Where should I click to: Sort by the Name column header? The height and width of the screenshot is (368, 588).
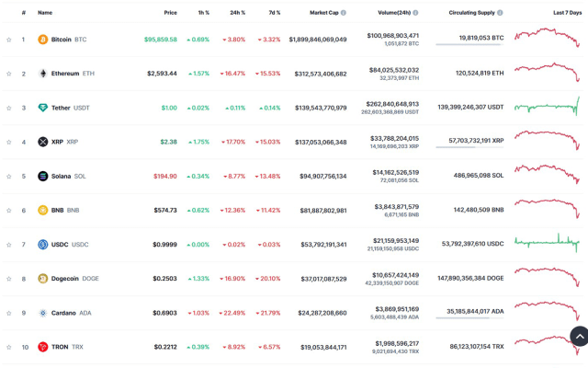45,13
